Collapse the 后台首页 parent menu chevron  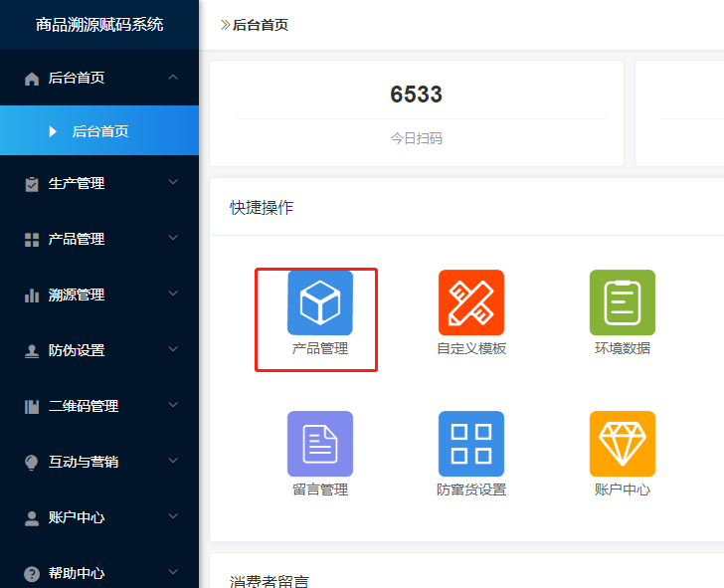173,78
